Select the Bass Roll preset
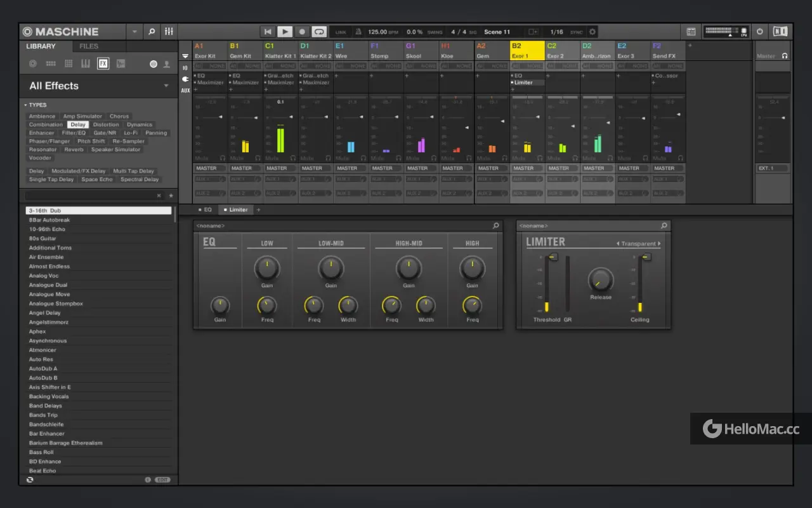 pos(98,452)
